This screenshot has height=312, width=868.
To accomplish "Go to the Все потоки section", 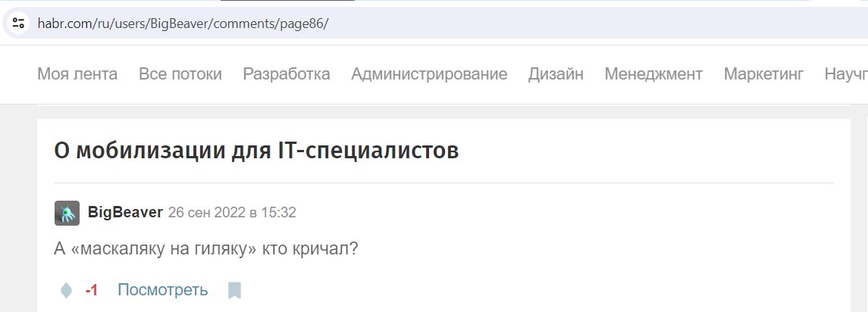I will 180,73.
